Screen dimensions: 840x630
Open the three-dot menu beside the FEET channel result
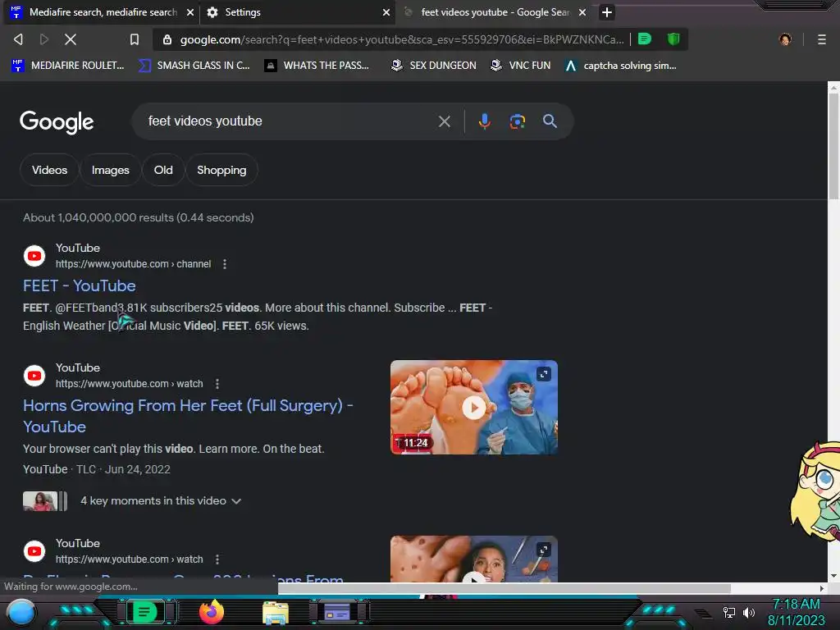coord(225,264)
